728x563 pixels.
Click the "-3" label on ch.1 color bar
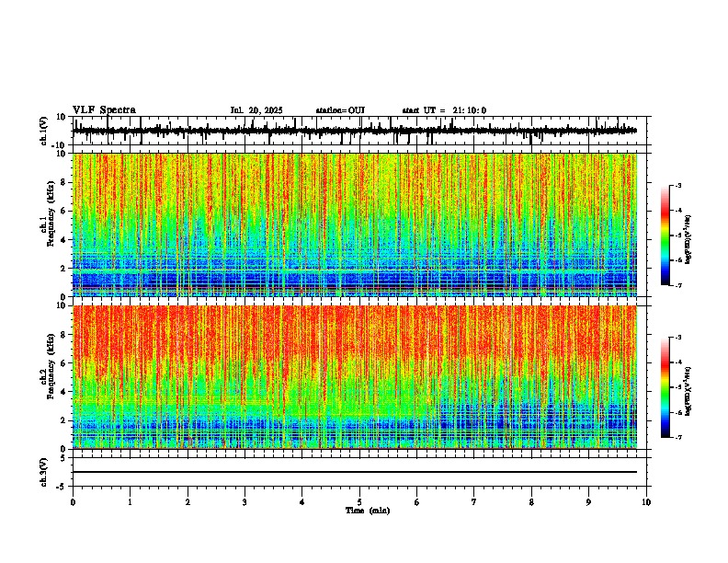677,185
